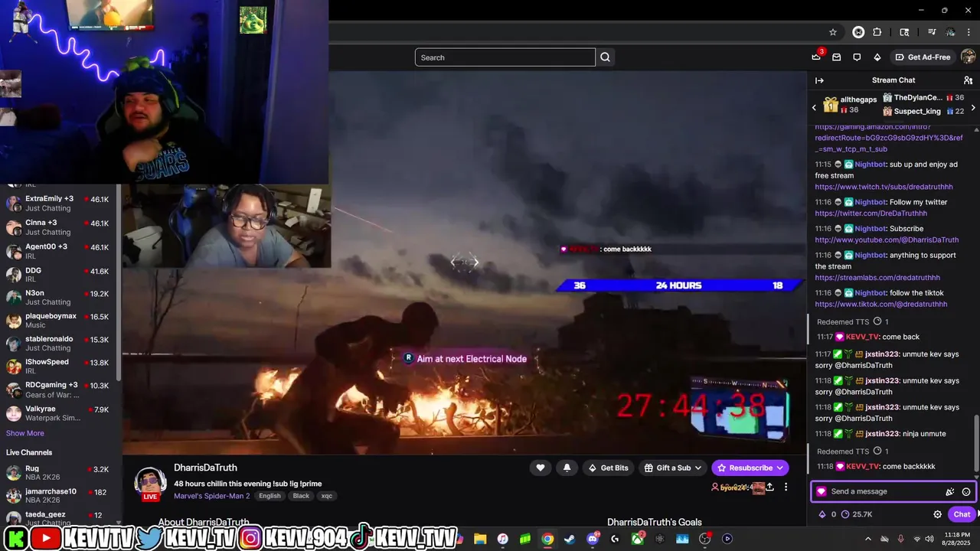
Task: Open the taskbar volume speaker icon
Action: point(929,539)
